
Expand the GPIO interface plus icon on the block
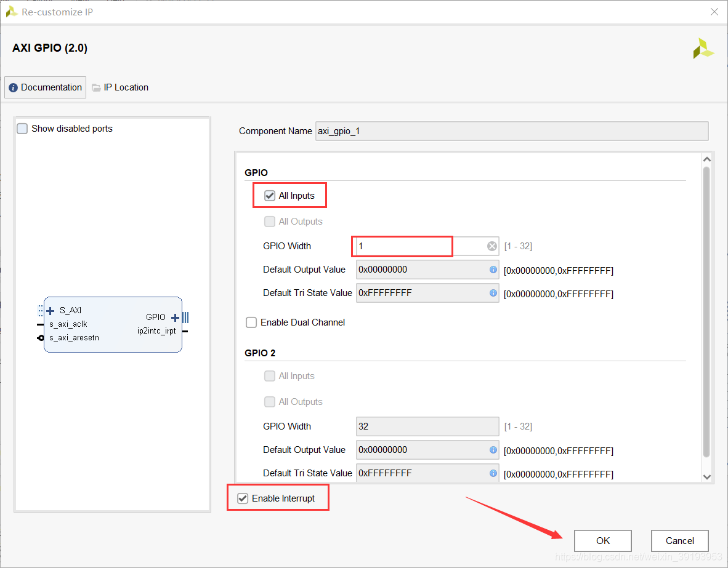175,318
